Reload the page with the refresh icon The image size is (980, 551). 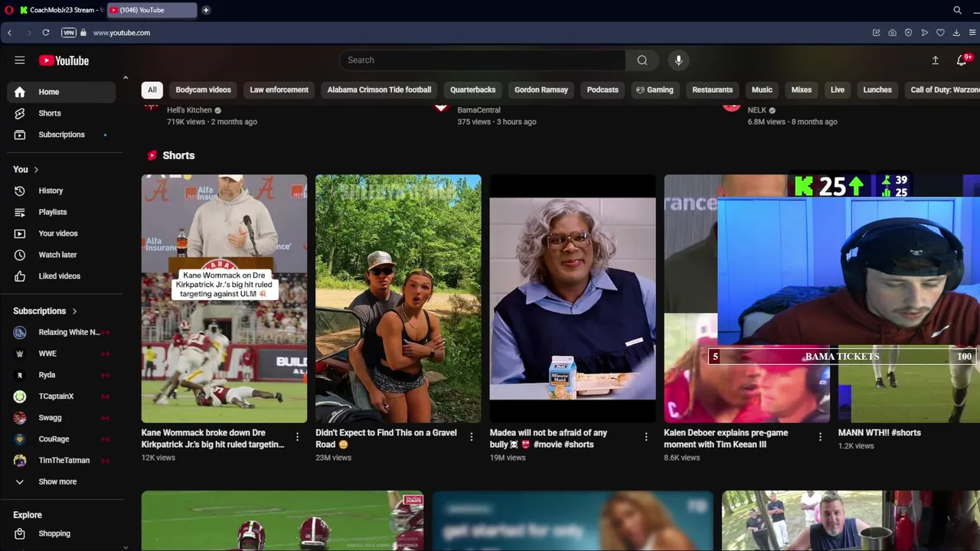coord(46,33)
